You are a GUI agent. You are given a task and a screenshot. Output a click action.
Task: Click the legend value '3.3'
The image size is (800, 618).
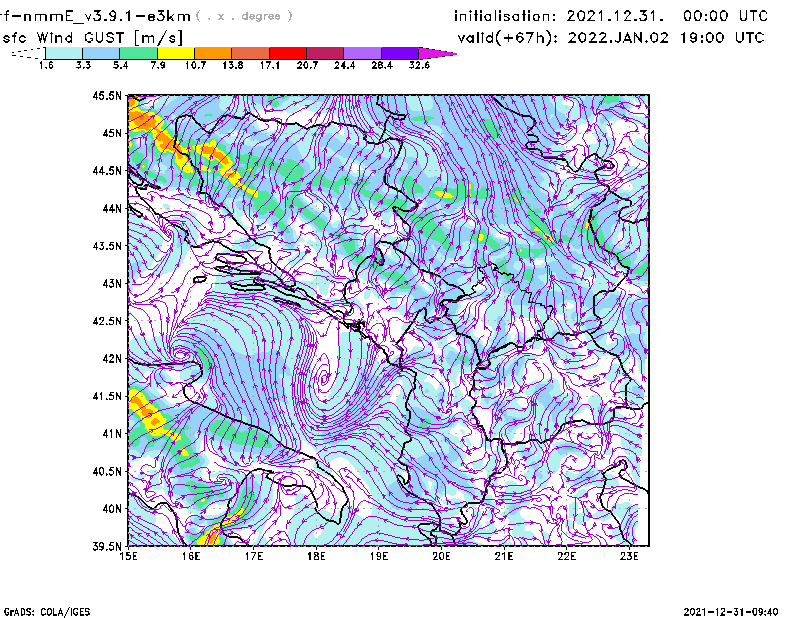(83, 65)
